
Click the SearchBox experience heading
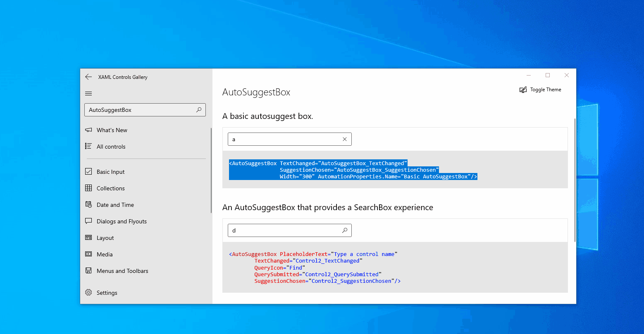click(x=328, y=207)
